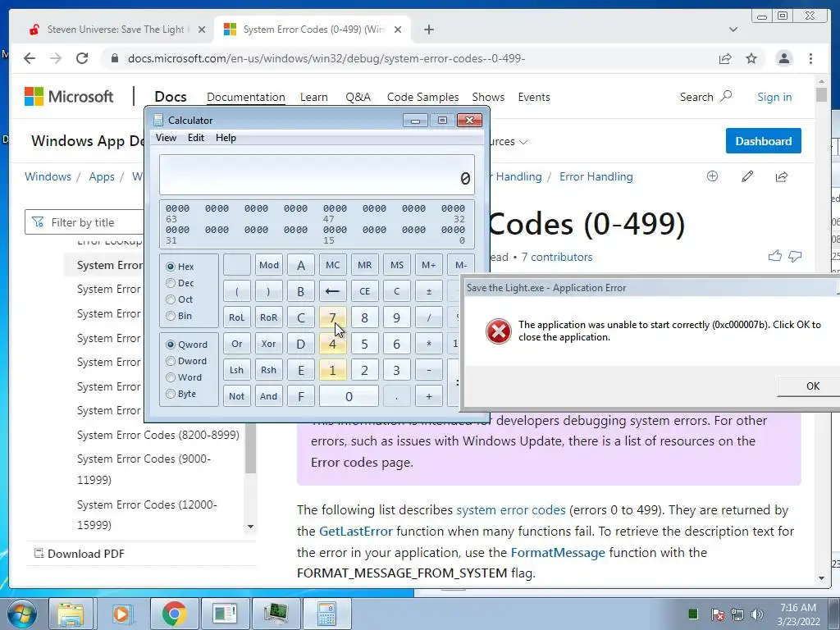This screenshot has height=630, width=840.
Task: Click the calculator Mod key
Action: [268, 265]
